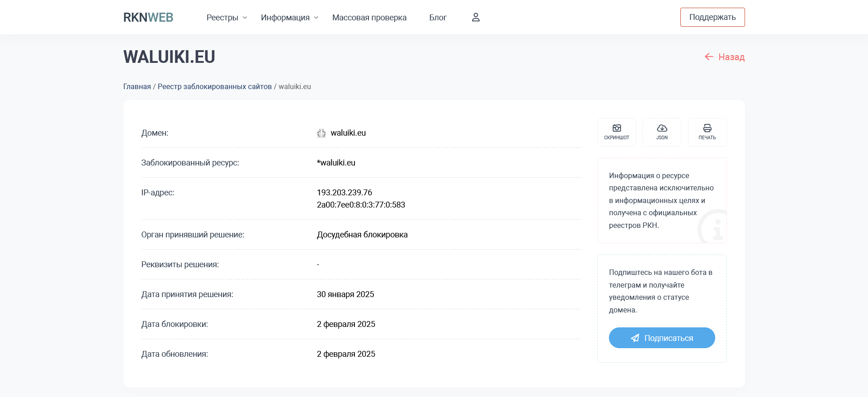Viewport: 868px width, 397px height.
Task: Click the RKNWEB logo
Action: pyautogui.click(x=148, y=17)
